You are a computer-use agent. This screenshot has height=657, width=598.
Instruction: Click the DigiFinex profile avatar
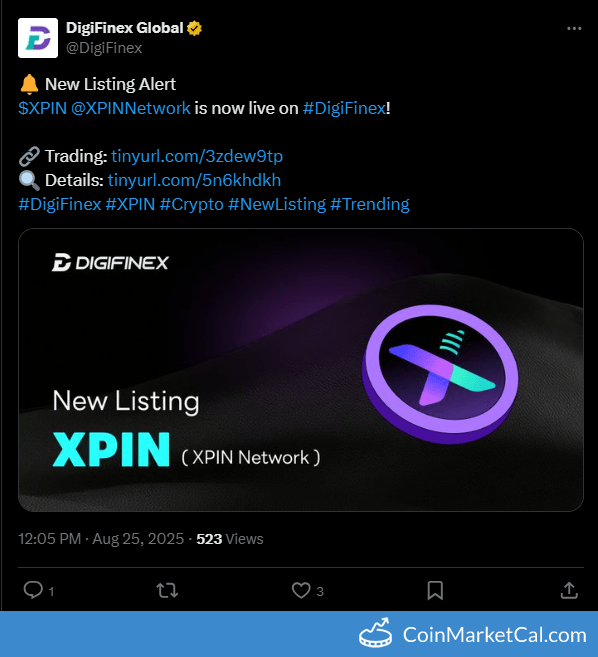click(x=38, y=38)
